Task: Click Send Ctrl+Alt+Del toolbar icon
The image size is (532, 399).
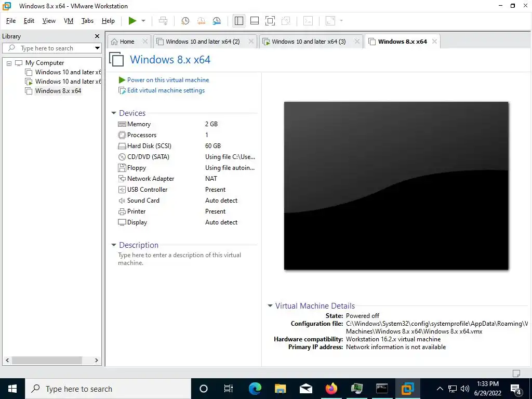Action: click(163, 21)
